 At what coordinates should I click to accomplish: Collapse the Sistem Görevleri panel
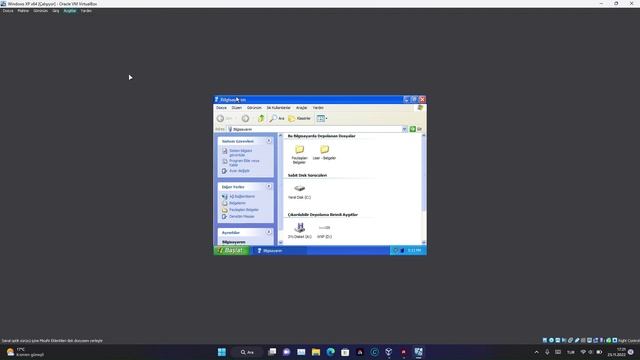click(x=269, y=141)
